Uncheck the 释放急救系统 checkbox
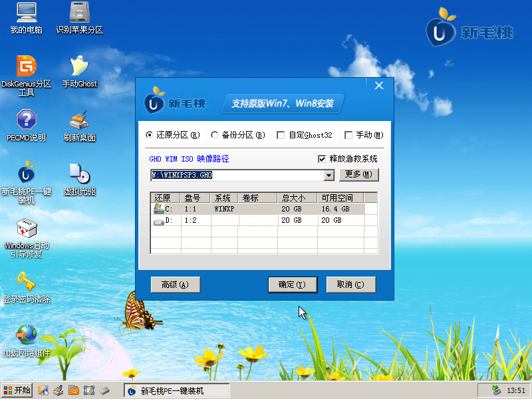The width and height of the screenshot is (532, 399). click(x=322, y=159)
